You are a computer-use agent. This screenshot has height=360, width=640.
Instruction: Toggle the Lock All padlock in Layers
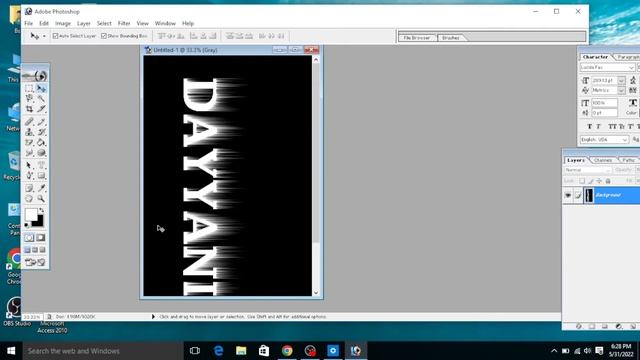point(608,181)
